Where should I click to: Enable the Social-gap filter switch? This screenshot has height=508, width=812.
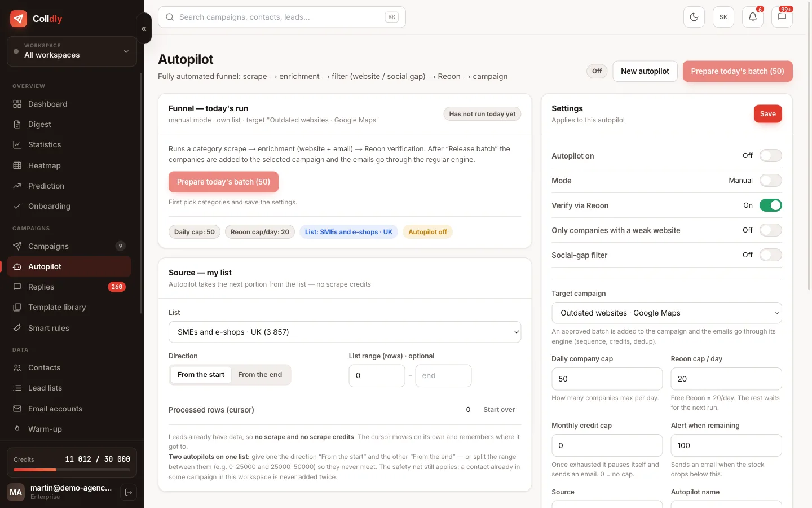[x=770, y=255]
